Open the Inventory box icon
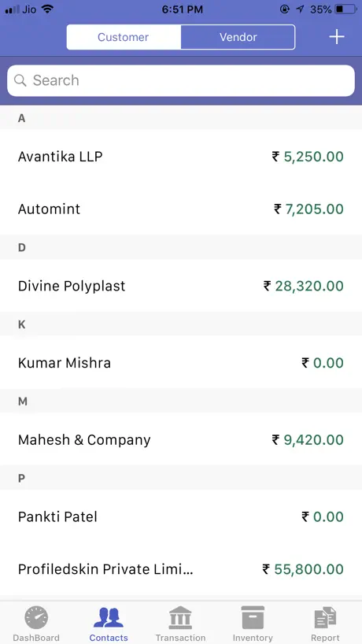 [x=253, y=618]
